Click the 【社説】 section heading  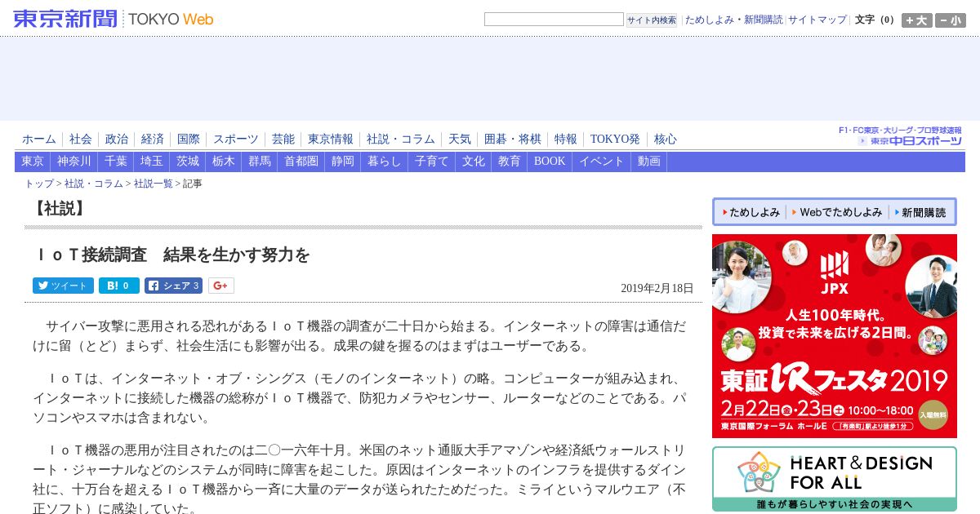tap(59, 209)
